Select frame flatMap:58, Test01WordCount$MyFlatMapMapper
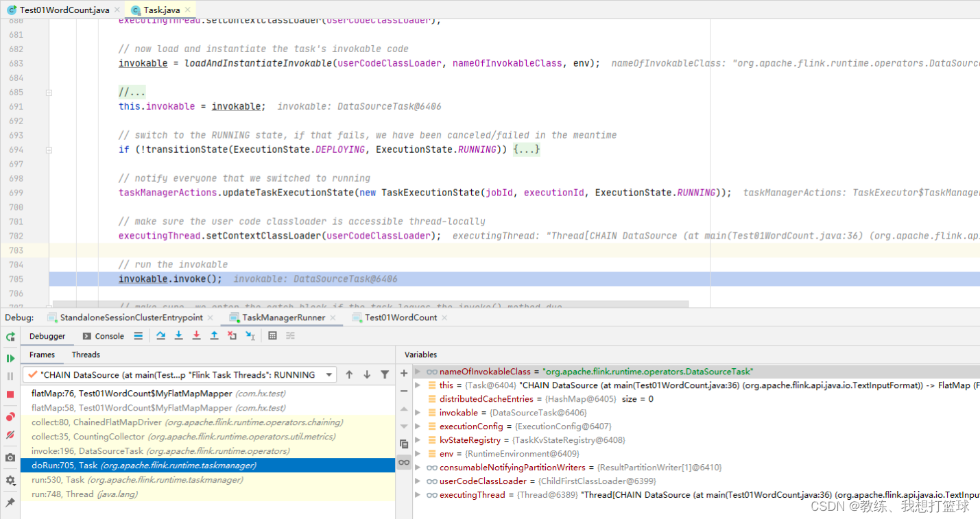Viewport: 980px width, 519px height. point(208,408)
